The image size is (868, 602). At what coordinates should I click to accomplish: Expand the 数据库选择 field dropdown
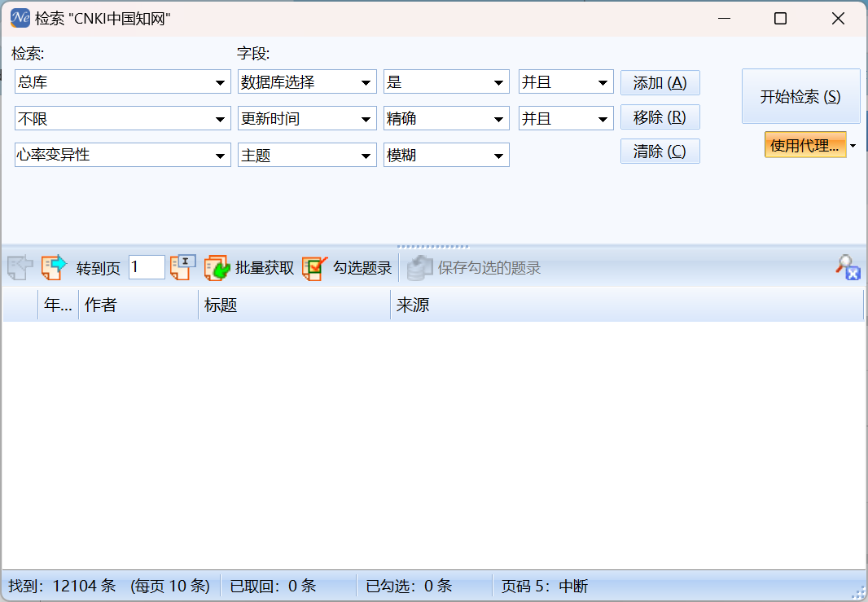click(366, 82)
